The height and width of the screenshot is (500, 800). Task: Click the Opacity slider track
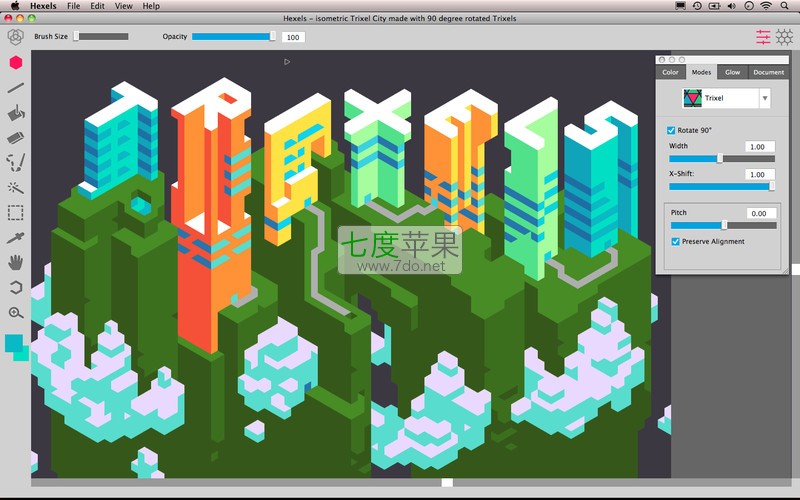(x=234, y=36)
